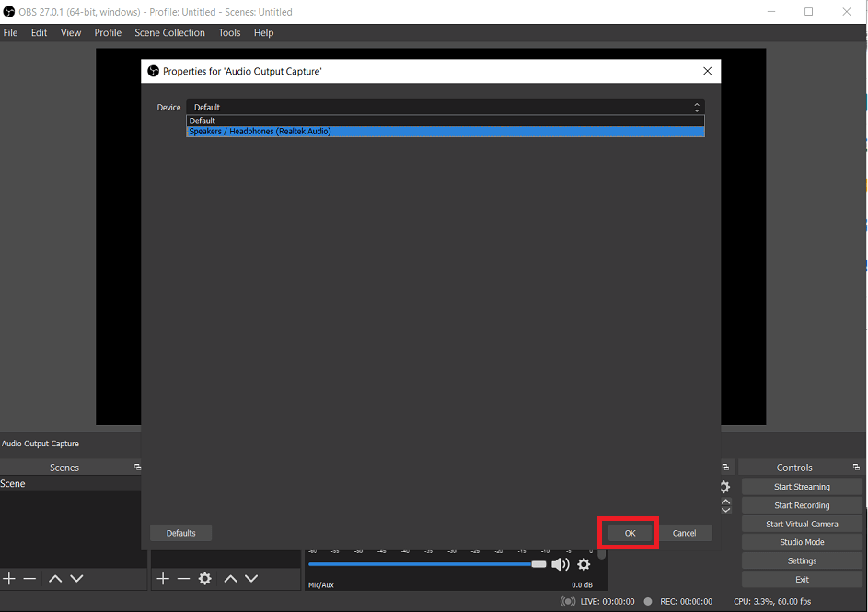Confirm the dialog with OK
This screenshot has height=612, width=868.
pyautogui.click(x=630, y=533)
